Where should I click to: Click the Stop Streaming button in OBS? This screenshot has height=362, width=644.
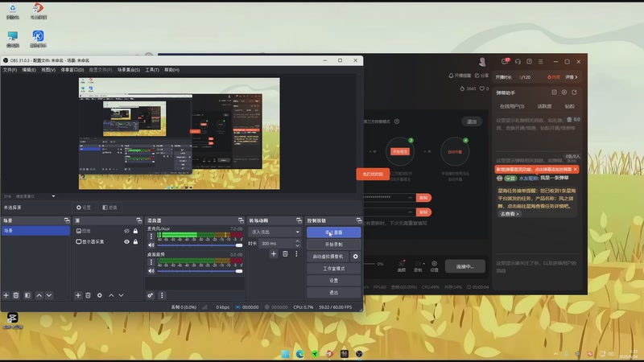(333, 232)
